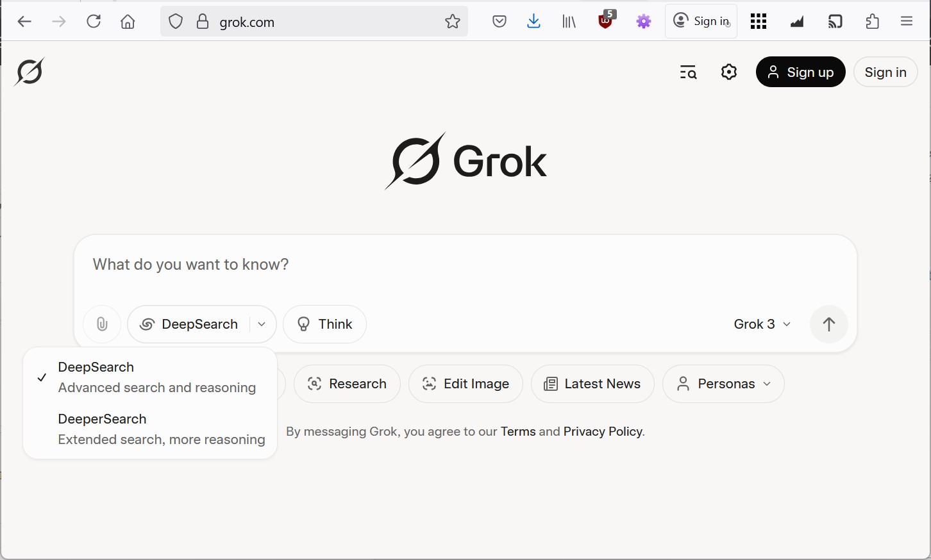This screenshot has height=560, width=931.
Task: Open Grok settings gear
Action: (x=729, y=72)
